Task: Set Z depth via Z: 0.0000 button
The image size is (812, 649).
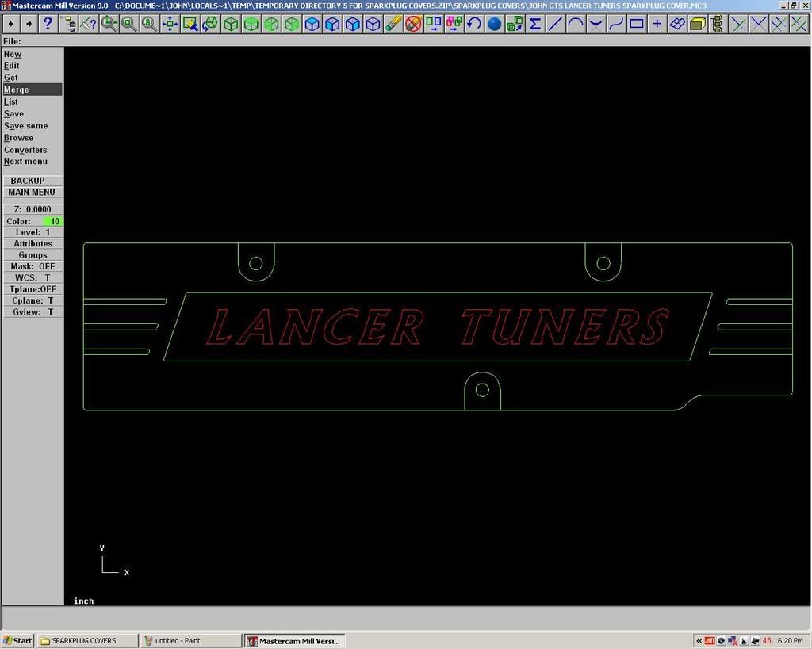Action: (x=33, y=209)
